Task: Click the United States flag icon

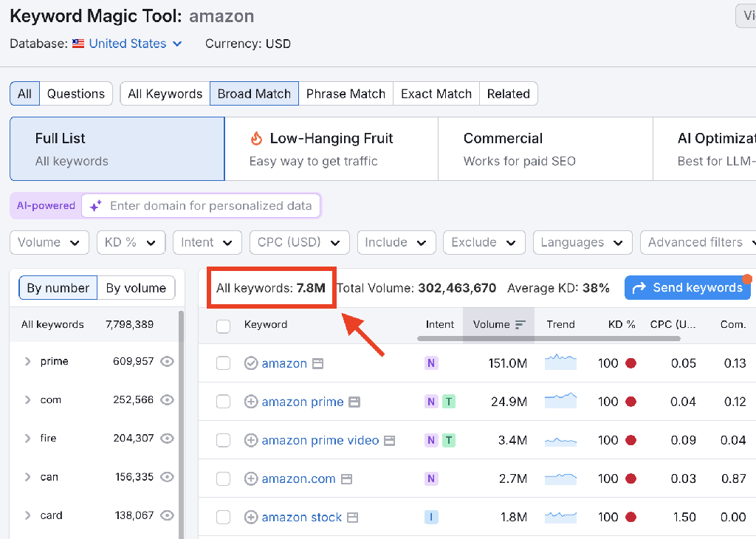Action: [x=78, y=44]
